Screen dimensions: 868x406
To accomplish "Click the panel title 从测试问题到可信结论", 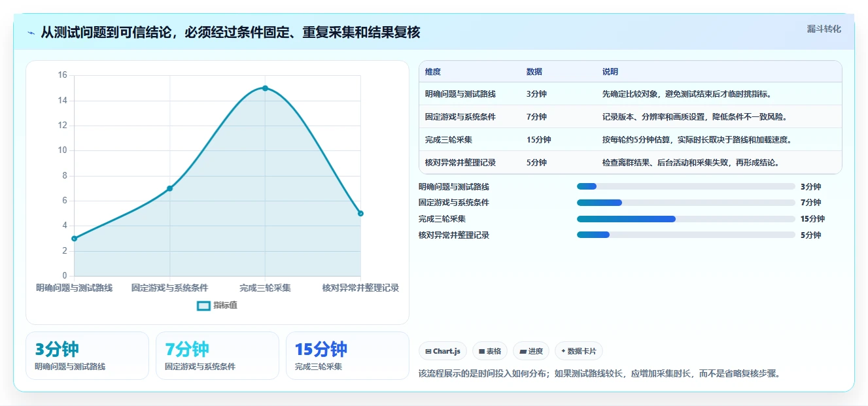I will (x=106, y=33).
